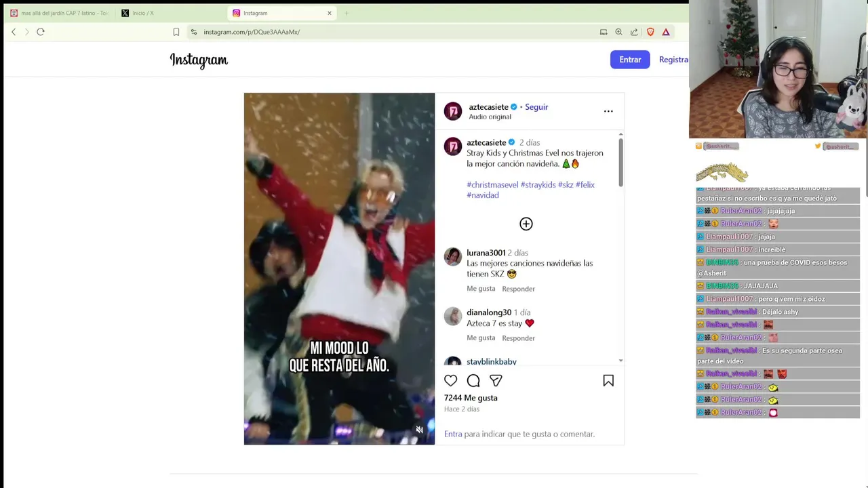868x488 pixels.
Task: Open a new browser tab
Action: click(347, 13)
